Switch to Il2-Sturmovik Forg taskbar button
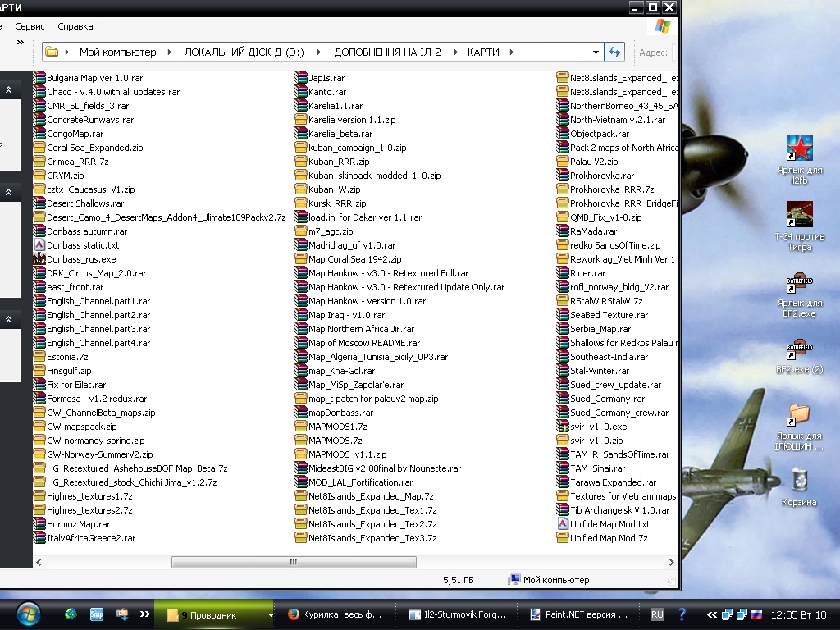This screenshot has width=840, height=630. coord(457,614)
